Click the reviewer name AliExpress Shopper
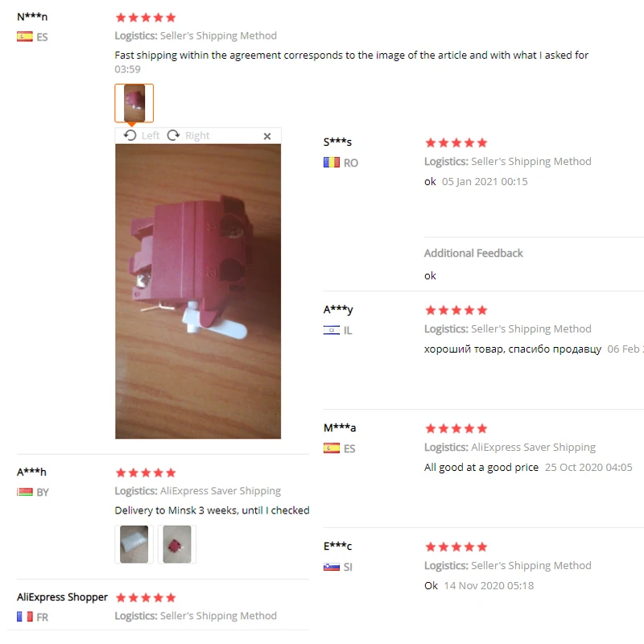 (62, 597)
